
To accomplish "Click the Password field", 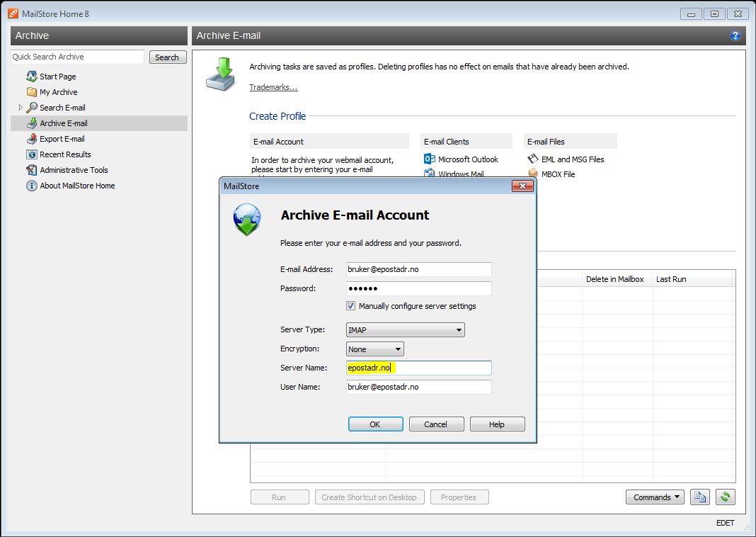I will [419, 288].
